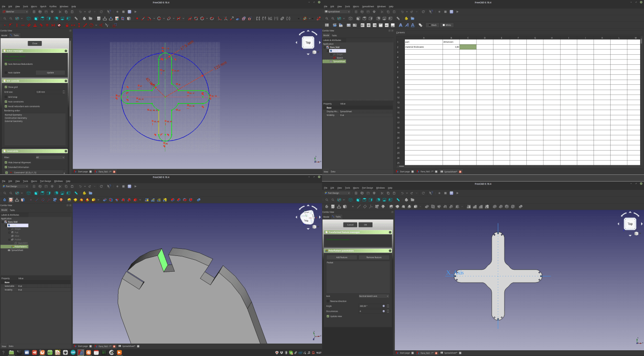Toggle the Show grid checkbox
The image size is (644, 356).
click(x=6, y=87)
